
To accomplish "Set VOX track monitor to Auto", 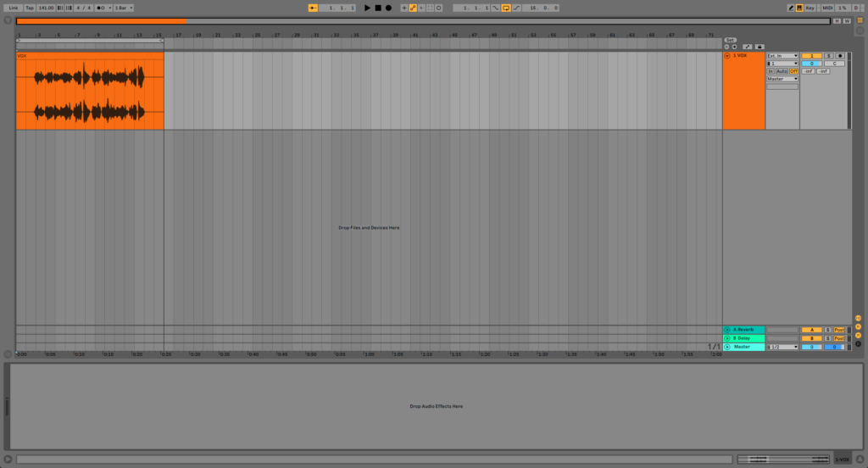I will [x=782, y=71].
